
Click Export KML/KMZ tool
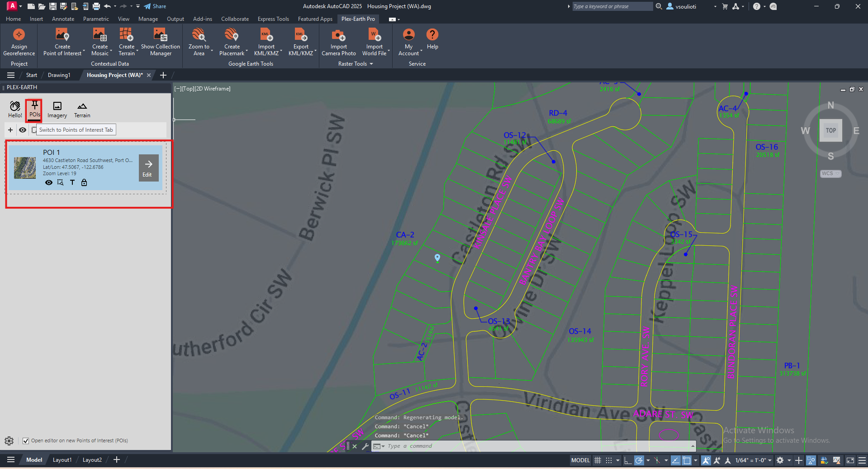(301, 42)
